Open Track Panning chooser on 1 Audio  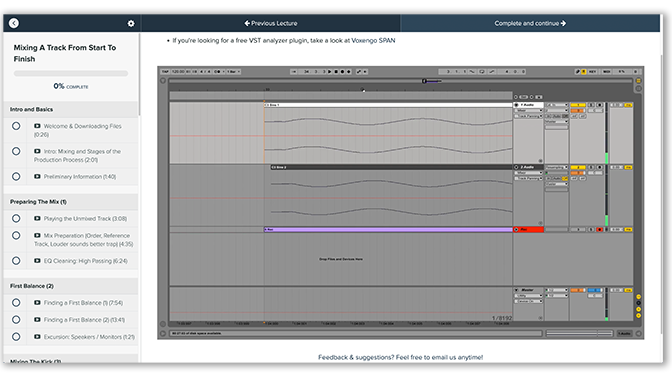[x=528, y=116]
